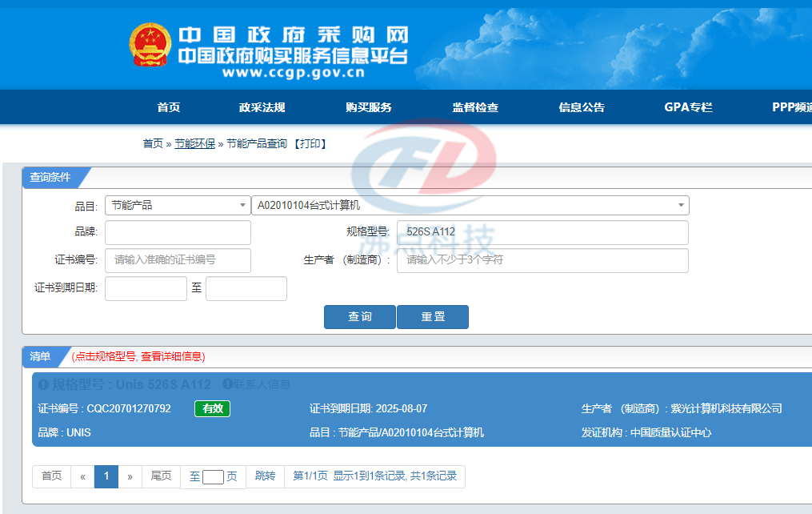Focus the 规格型号 field containing 526S A112
The height and width of the screenshot is (514, 812).
tap(542, 233)
